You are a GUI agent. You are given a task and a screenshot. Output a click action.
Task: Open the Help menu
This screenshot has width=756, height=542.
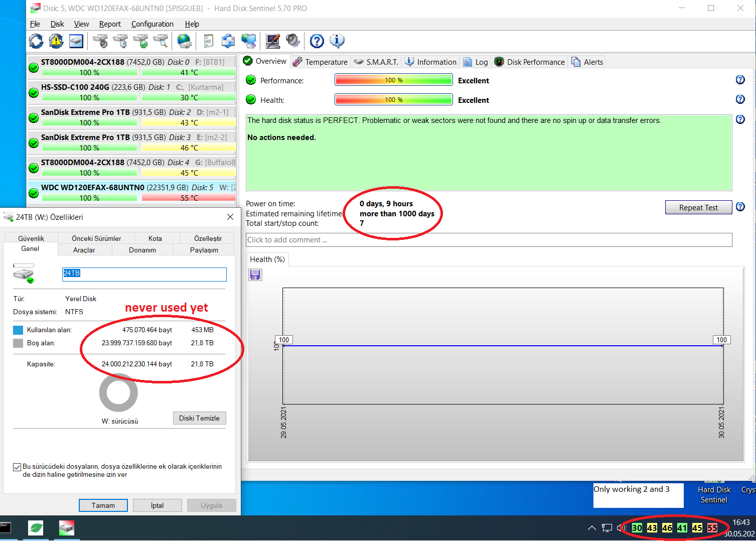coord(192,24)
